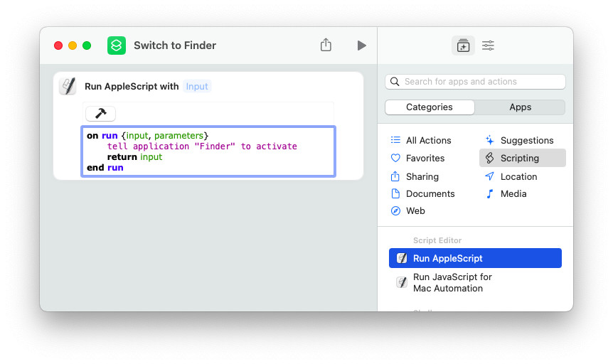Viewport: 613px width, 364px height.
Task: Click the "return input" code line
Action: 134,157
